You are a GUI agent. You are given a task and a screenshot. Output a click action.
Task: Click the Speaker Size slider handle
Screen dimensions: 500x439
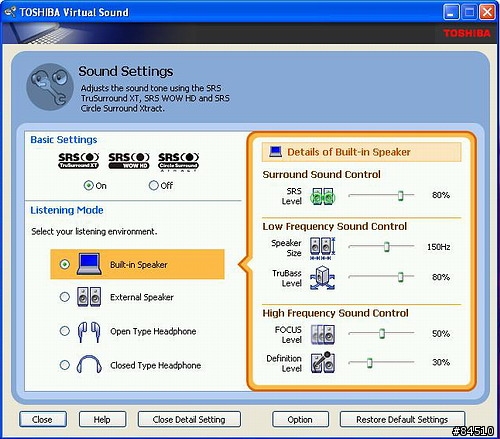(387, 247)
